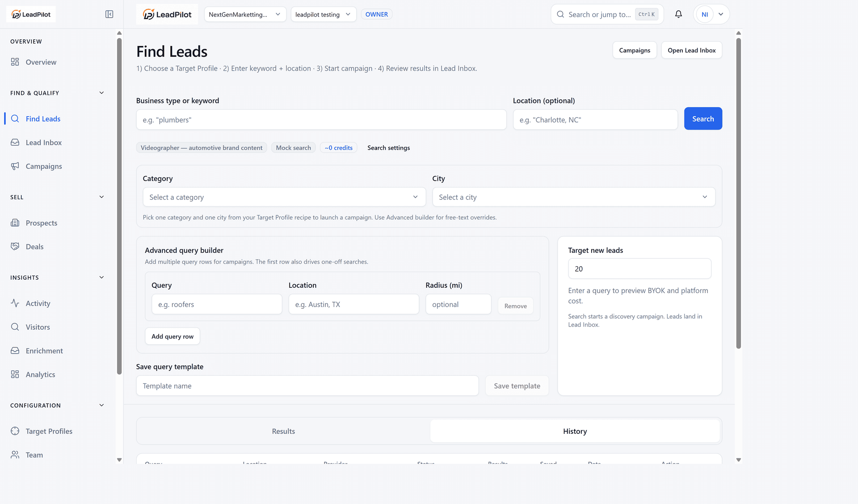Image resolution: width=858 pixels, height=504 pixels.
Task: Click Open Lead Inbox button
Action: point(691,50)
